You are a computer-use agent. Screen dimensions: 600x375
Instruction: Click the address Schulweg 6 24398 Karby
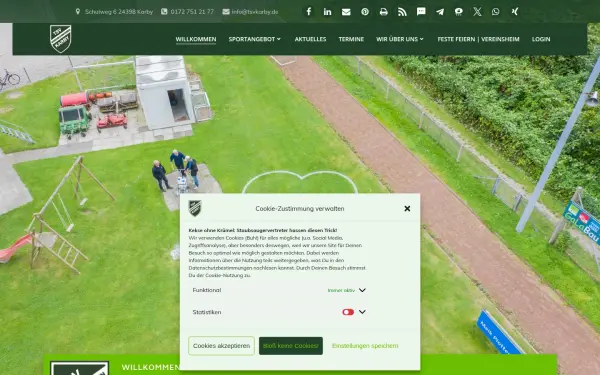119,11
